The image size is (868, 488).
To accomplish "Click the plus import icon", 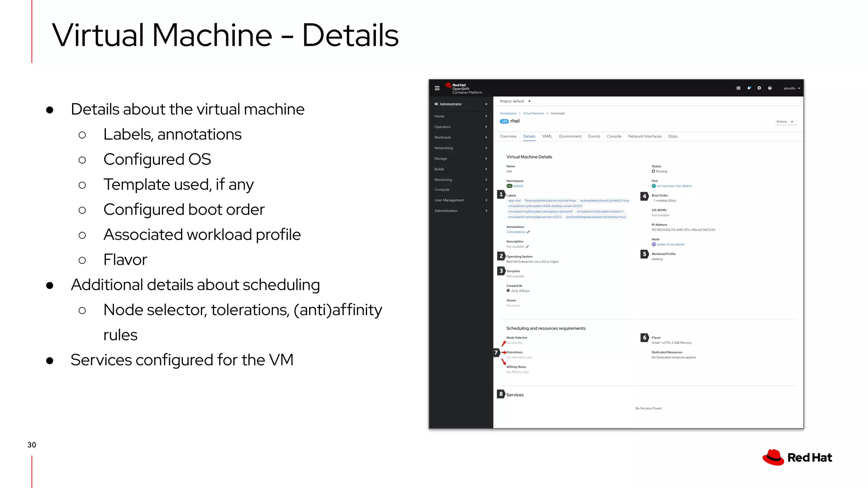I will click(x=759, y=88).
